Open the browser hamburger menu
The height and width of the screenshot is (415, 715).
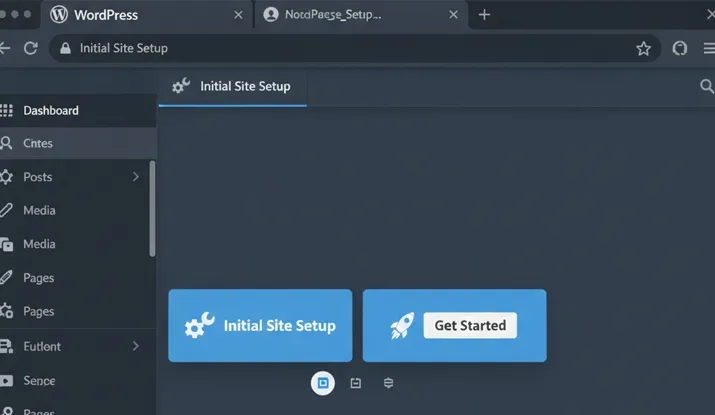pyautogui.click(x=709, y=48)
